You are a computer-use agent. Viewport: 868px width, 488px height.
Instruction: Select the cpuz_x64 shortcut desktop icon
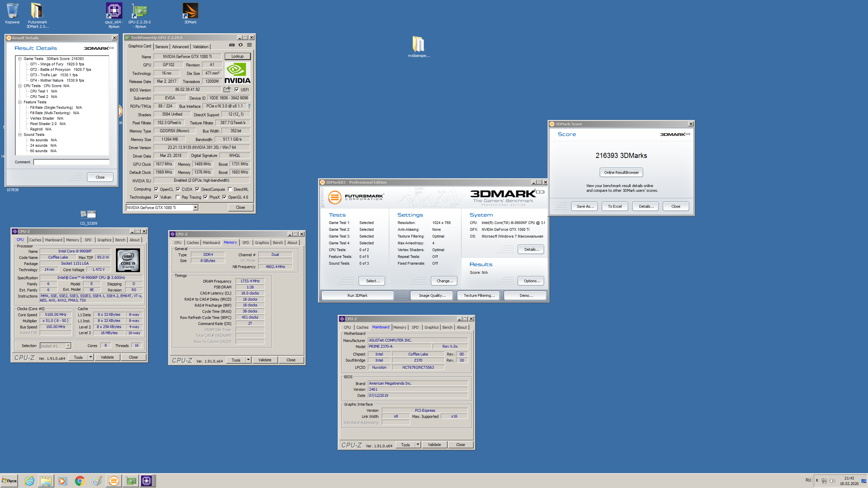pyautogui.click(x=114, y=15)
